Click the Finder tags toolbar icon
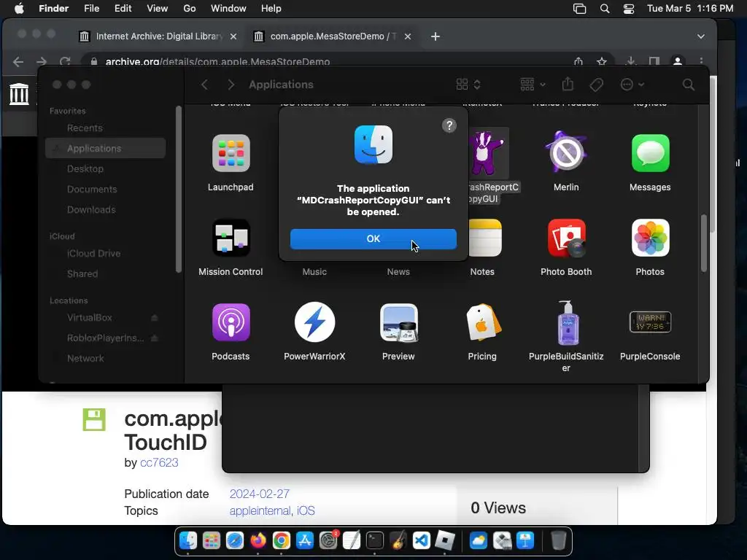The height and width of the screenshot is (560, 747). pos(596,85)
